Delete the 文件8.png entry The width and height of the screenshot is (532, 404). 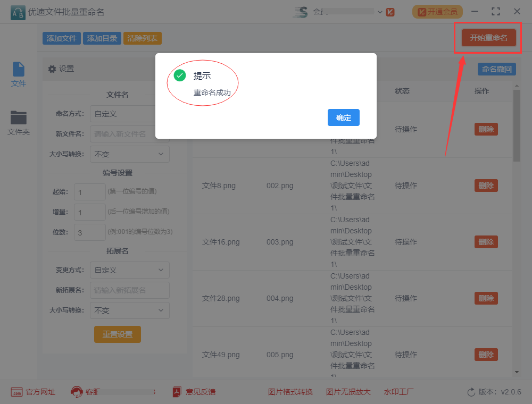tap(486, 186)
